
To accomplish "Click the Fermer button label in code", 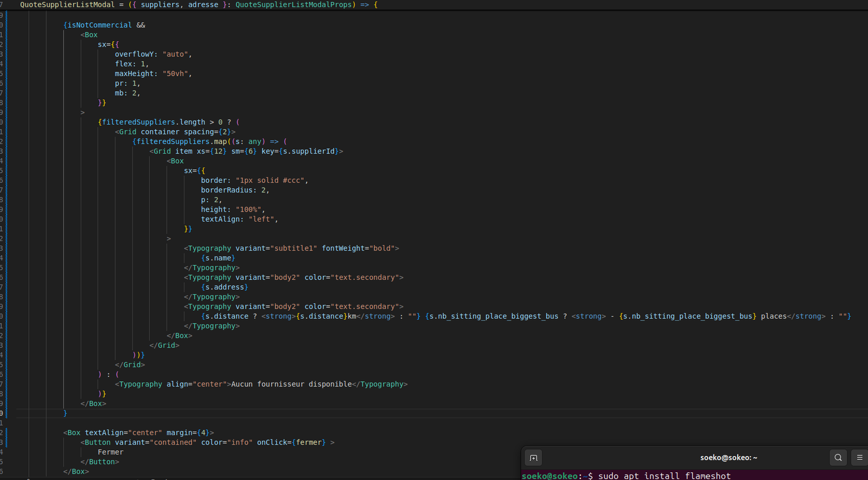I will [x=111, y=452].
